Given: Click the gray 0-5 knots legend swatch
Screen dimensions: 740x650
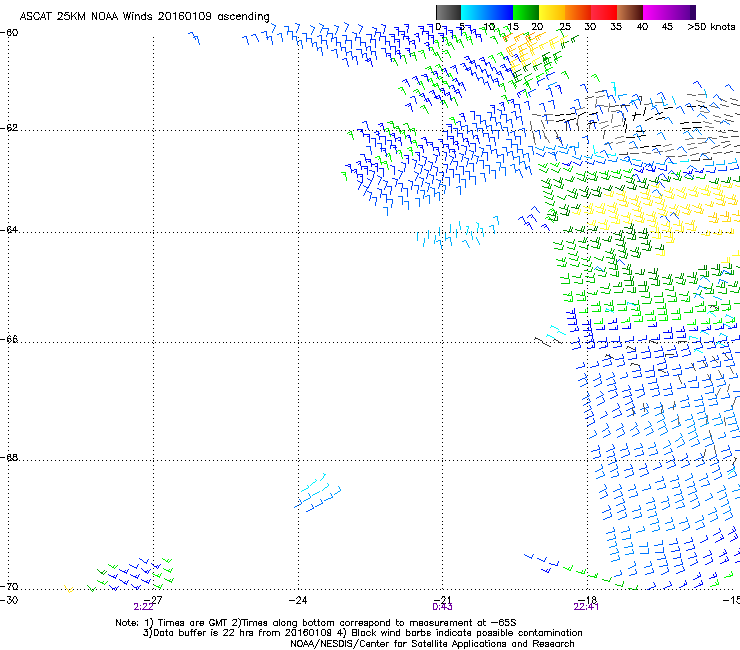Looking at the screenshot, I should point(448,12).
